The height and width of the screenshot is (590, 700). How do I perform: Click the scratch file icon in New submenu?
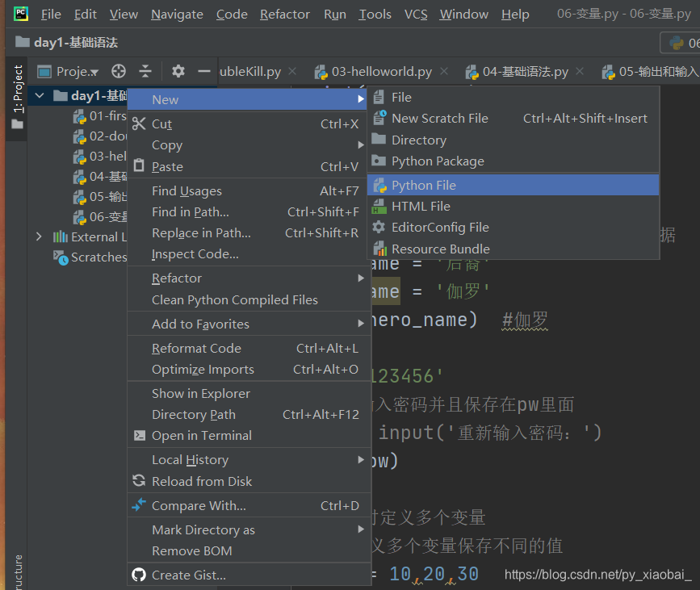tap(379, 117)
